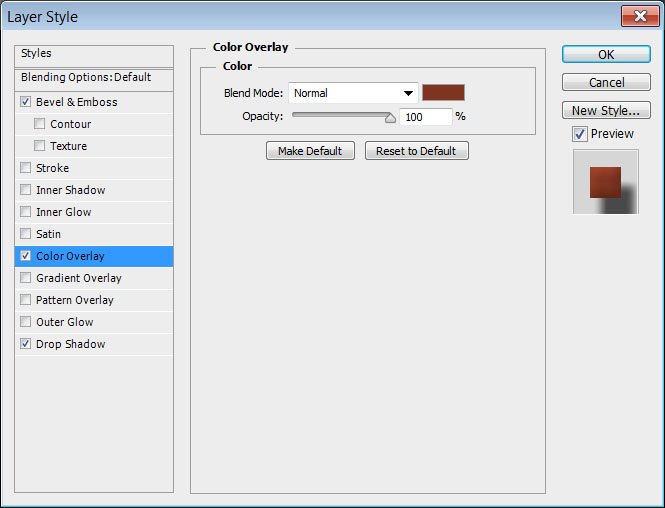Viewport: 665px width, 508px height.
Task: Click the Reset to Default button
Action: [x=416, y=151]
